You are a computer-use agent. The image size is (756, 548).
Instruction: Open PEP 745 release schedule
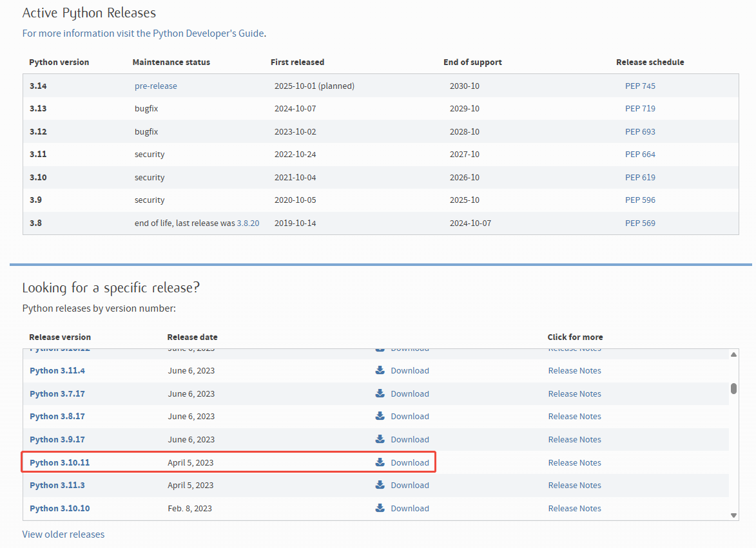pos(640,86)
